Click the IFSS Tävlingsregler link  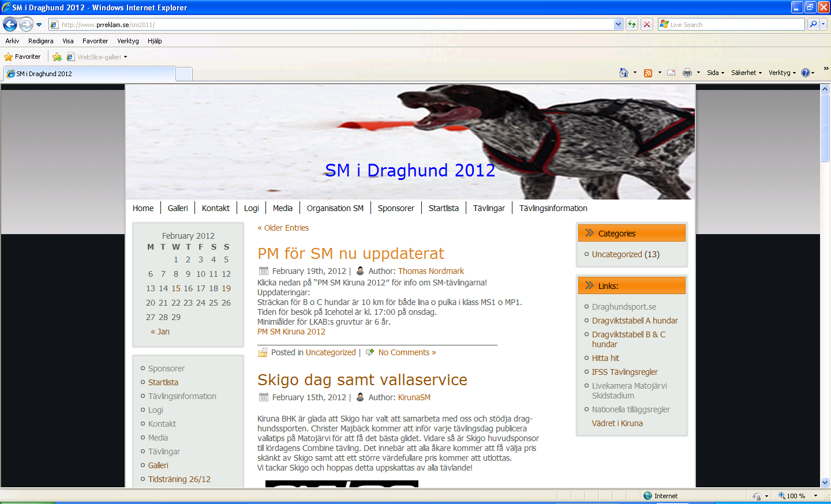coord(624,372)
